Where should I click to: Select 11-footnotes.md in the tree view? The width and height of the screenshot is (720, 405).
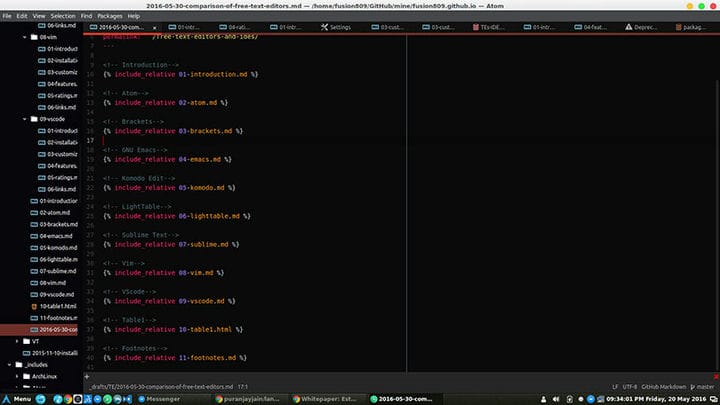click(x=58, y=318)
